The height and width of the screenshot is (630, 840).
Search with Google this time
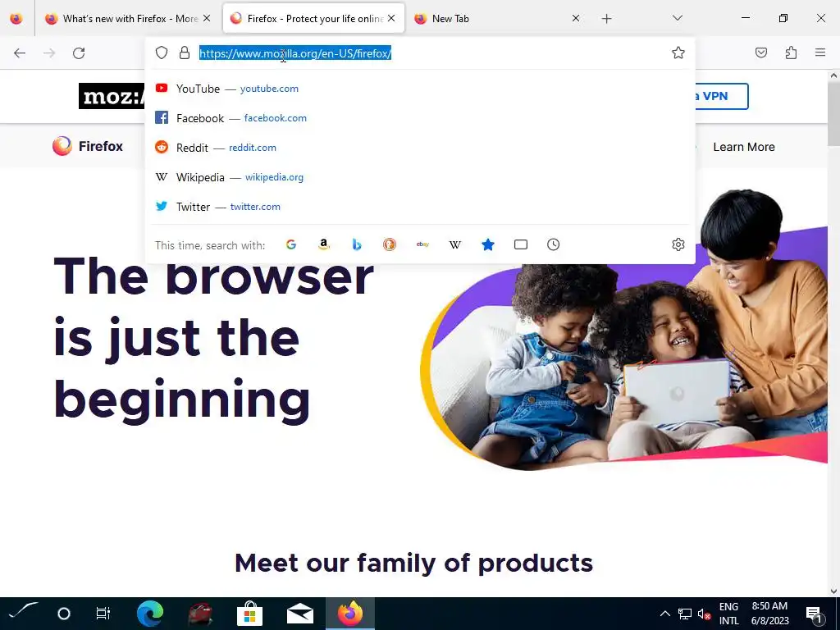tap(291, 244)
